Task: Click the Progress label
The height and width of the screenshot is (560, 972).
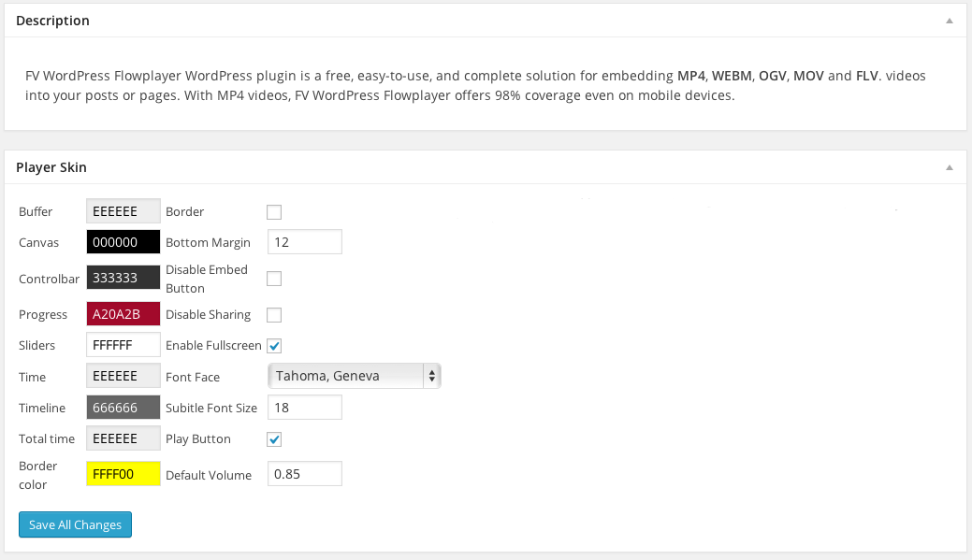Action: pos(43,315)
